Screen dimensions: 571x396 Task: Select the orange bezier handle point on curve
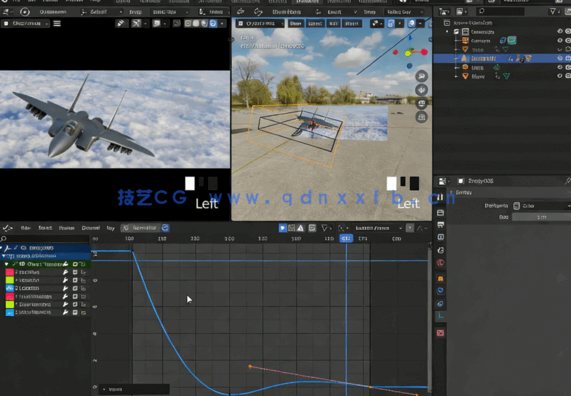point(250,366)
